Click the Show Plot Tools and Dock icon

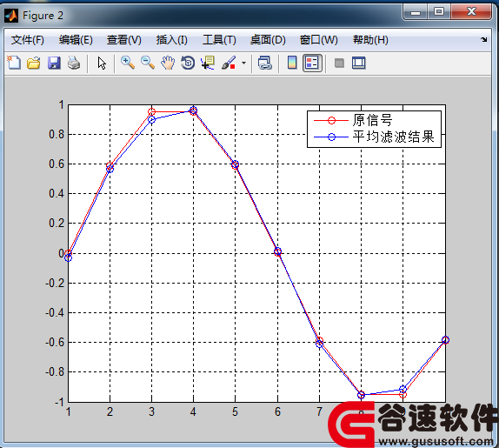click(x=359, y=63)
